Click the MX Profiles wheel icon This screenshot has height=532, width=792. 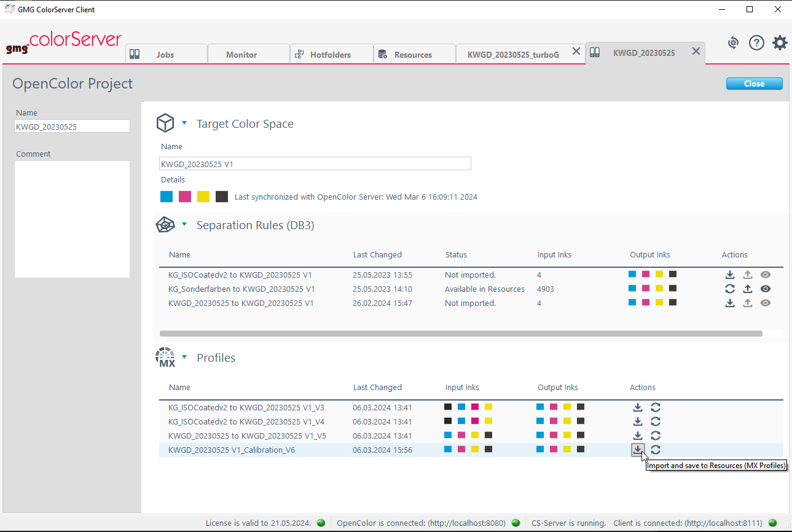click(165, 358)
